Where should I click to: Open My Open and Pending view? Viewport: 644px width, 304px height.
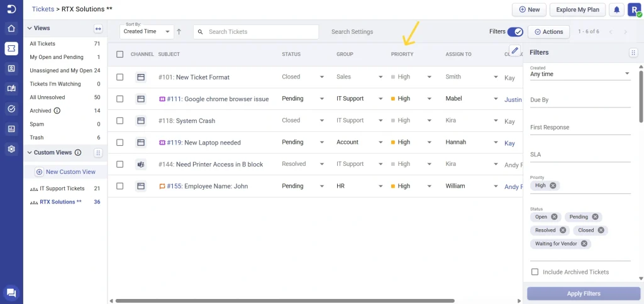(65, 57)
